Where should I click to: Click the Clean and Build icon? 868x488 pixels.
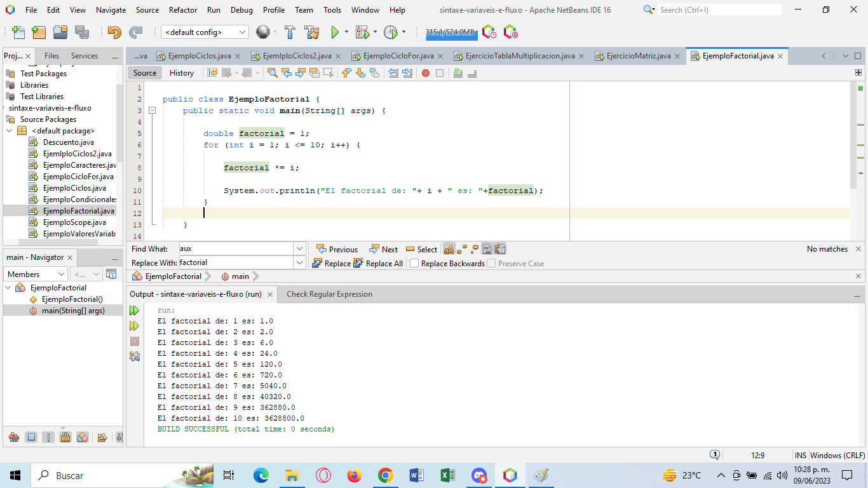(x=311, y=32)
